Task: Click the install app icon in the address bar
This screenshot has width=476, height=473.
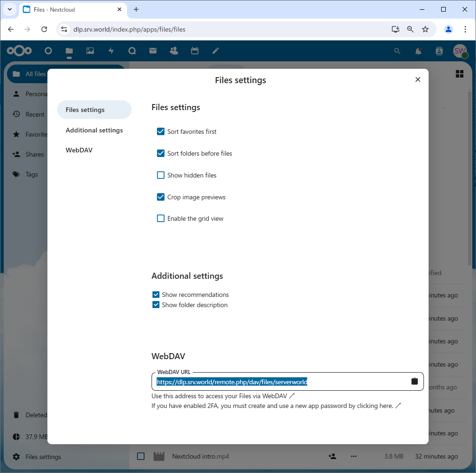Action: (395, 29)
